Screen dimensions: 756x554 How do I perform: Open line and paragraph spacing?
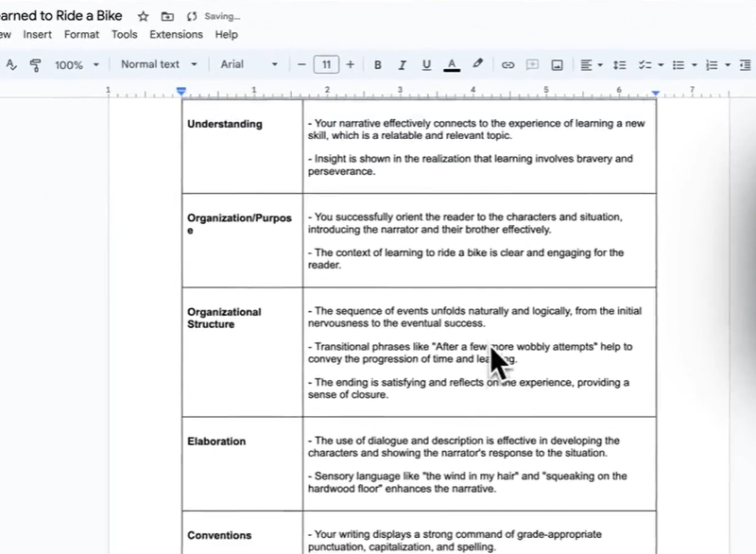point(620,65)
